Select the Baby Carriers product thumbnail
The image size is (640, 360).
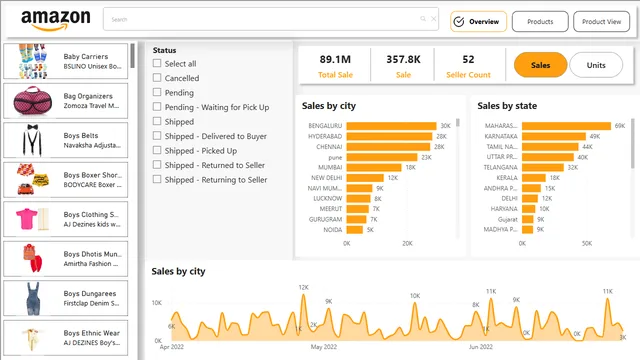tap(33, 61)
